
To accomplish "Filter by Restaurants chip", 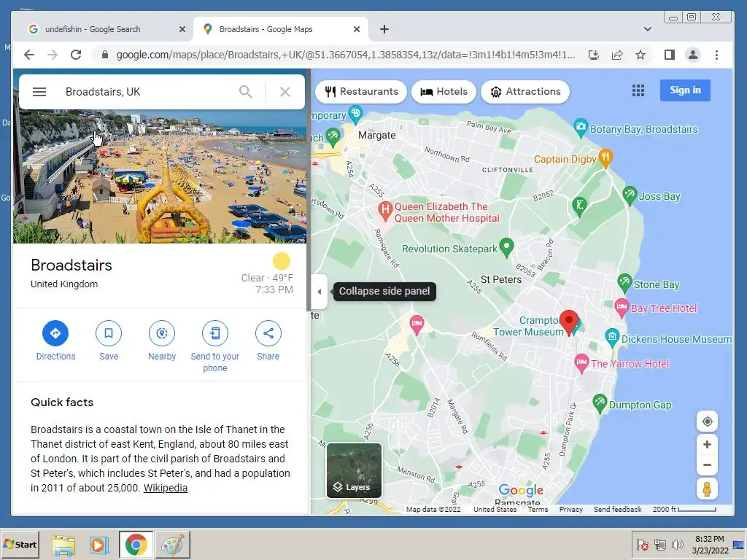I will pyautogui.click(x=361, y=91).
